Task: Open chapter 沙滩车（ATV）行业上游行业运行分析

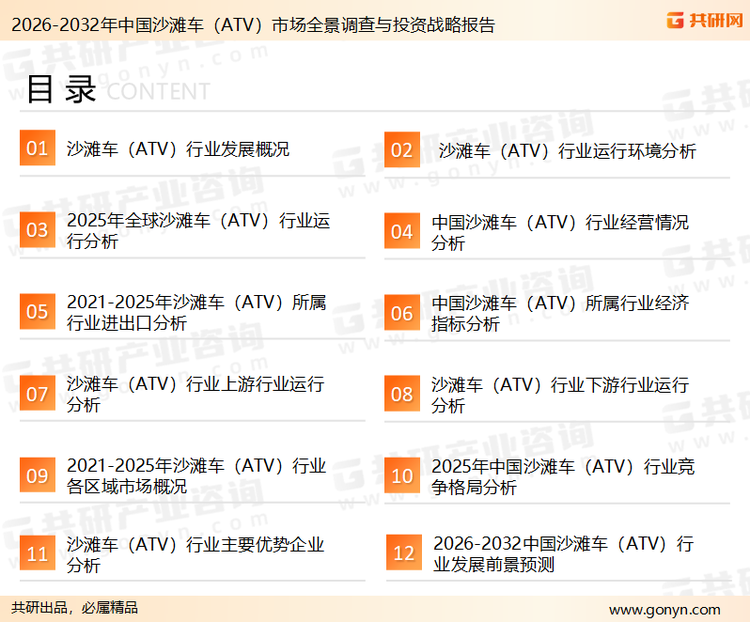Action: coord(195,394)
